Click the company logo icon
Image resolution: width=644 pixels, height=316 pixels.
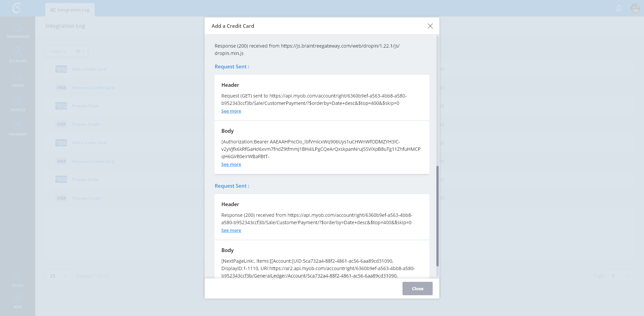point(17,8)
